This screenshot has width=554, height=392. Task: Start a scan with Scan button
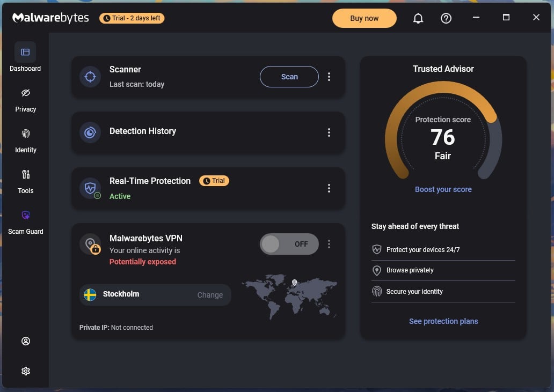pyautogui.click(x=289, y=77)
